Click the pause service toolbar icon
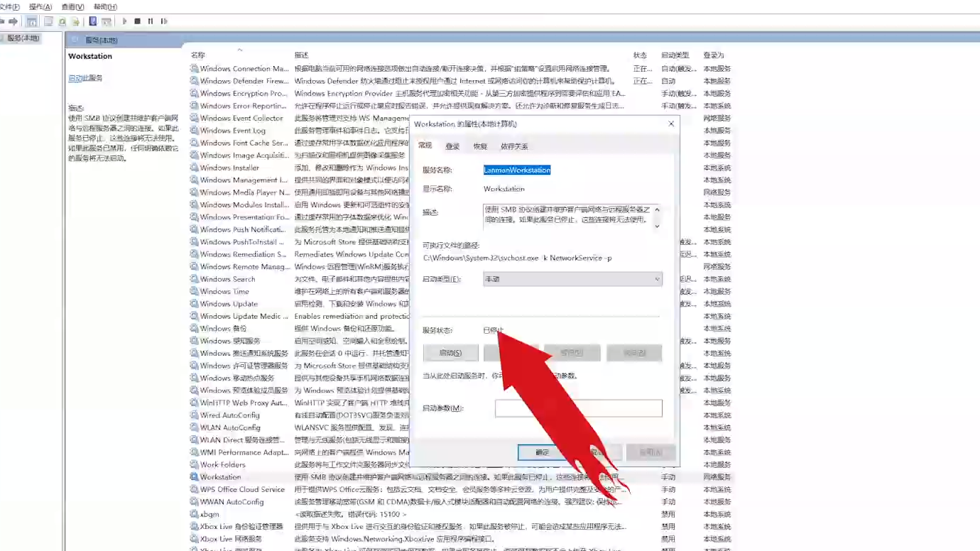Image resolution: width=980 pixels, height=551 pixels. [151, 21]
